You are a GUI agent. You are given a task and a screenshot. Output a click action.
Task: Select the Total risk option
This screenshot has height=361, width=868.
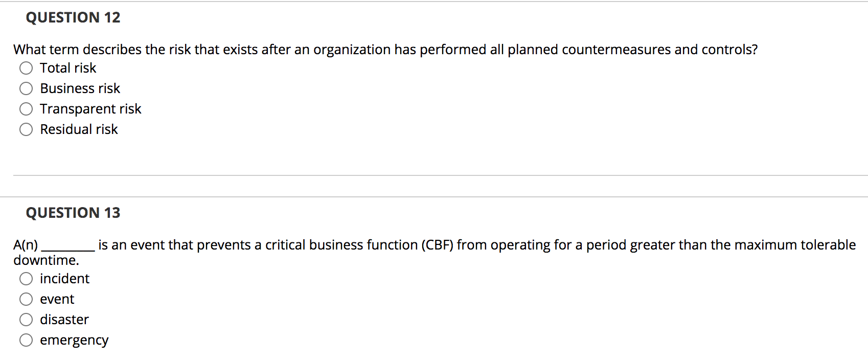coord(26,67)
